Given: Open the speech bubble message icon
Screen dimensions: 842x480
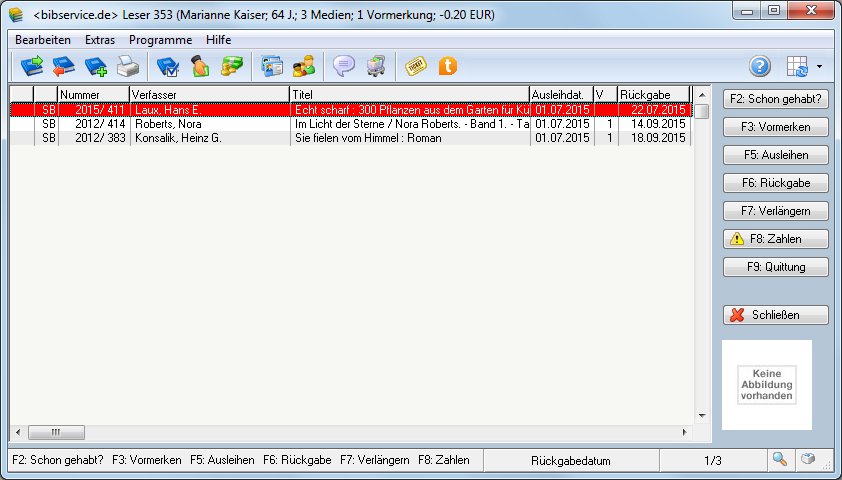Looking at the screenshot, I should click(344, 67).
